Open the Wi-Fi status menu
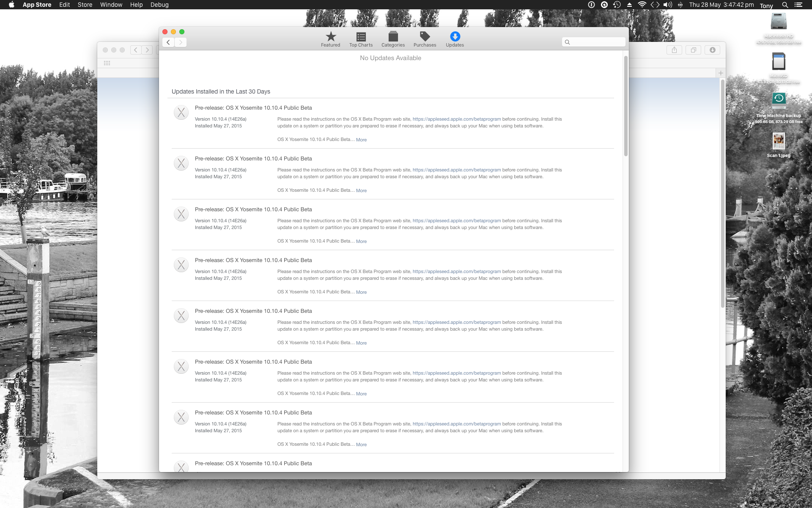 point(642,5)
